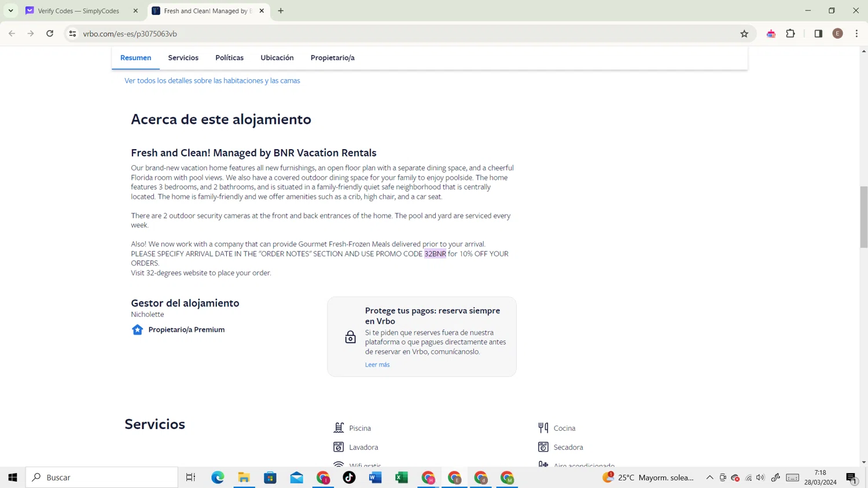Image resolution: width=868 pixels, height=488 pixels.
Task: Switch to the Ubicación tab
Action: (x=277, y=58)
